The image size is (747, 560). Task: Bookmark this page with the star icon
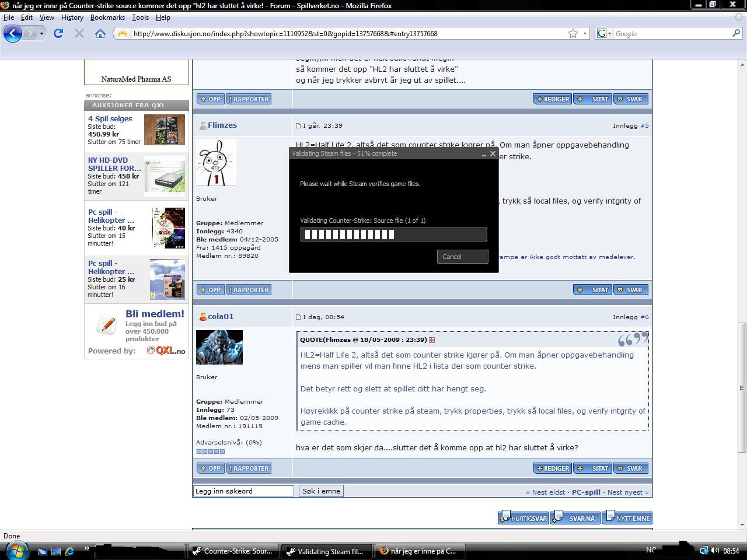[x=573, y=33]
